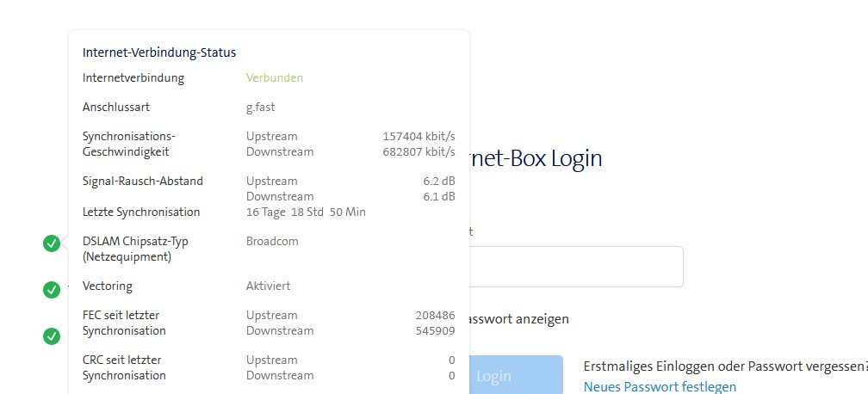Screen dimensions: 868x394
Task: Click the Erstmaliges Einloggen oder Passwort vergessen text
Action: tap(725, 366)
